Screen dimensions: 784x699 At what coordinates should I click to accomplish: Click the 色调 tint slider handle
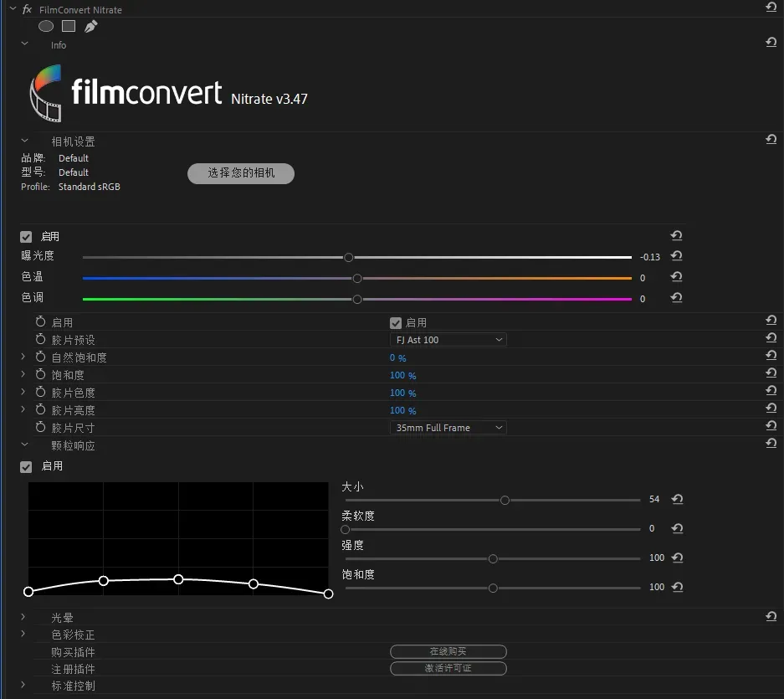tap(357, 299)
